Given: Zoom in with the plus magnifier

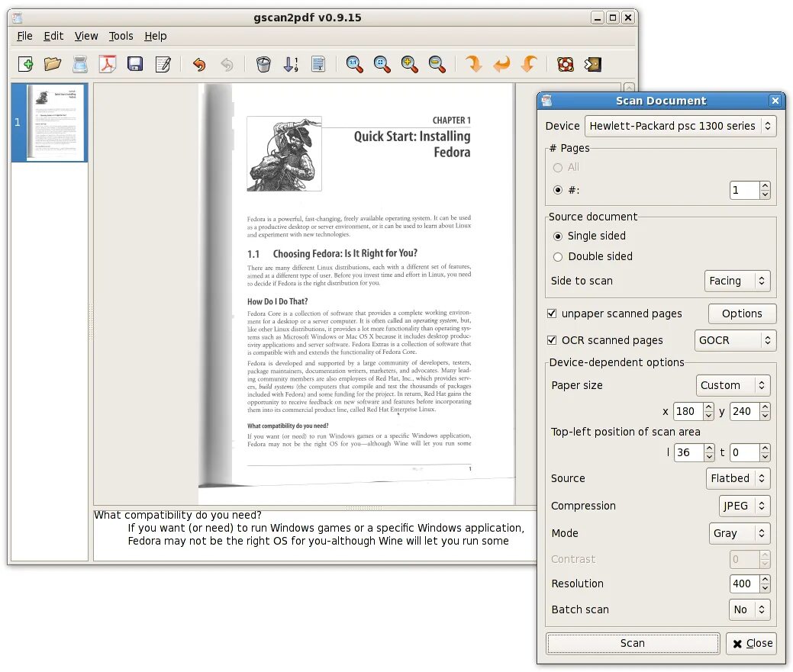Looking at the screenshot, I should [409, 64].
